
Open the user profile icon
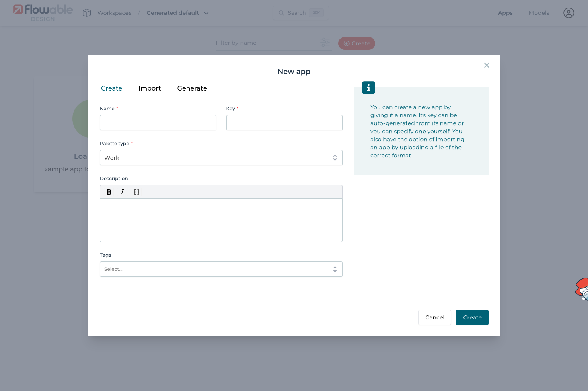[x=568, y=13]
